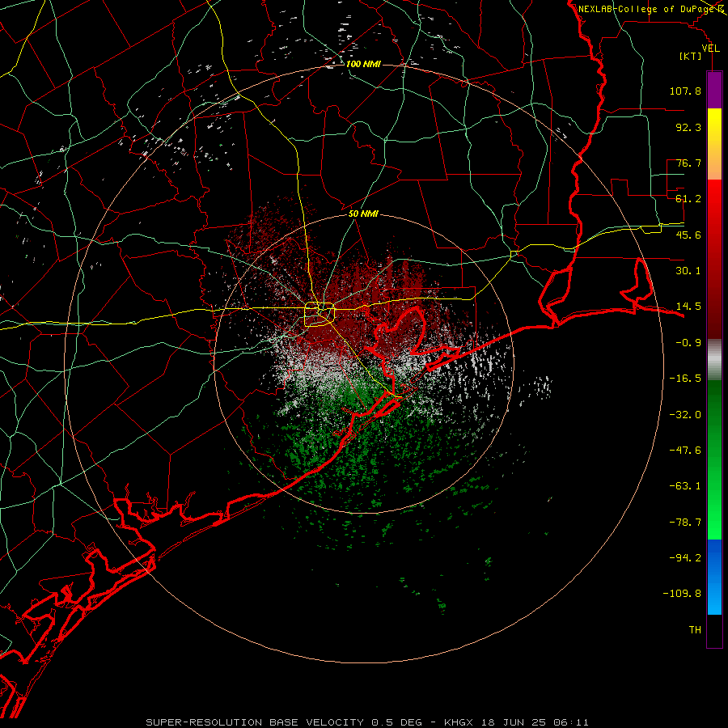Click the Super-Resolution Base Velocity caption
This screenshot has height=728, width=728.
point(367,722)
